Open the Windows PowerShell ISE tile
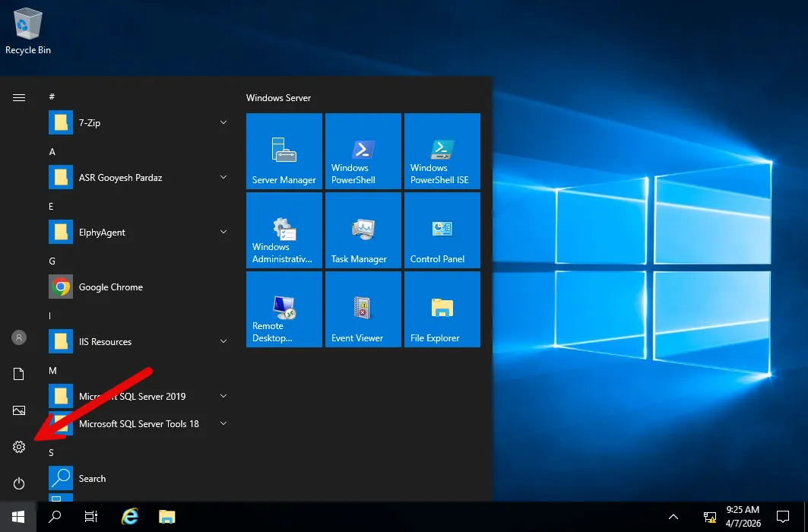 click(442, 151)
